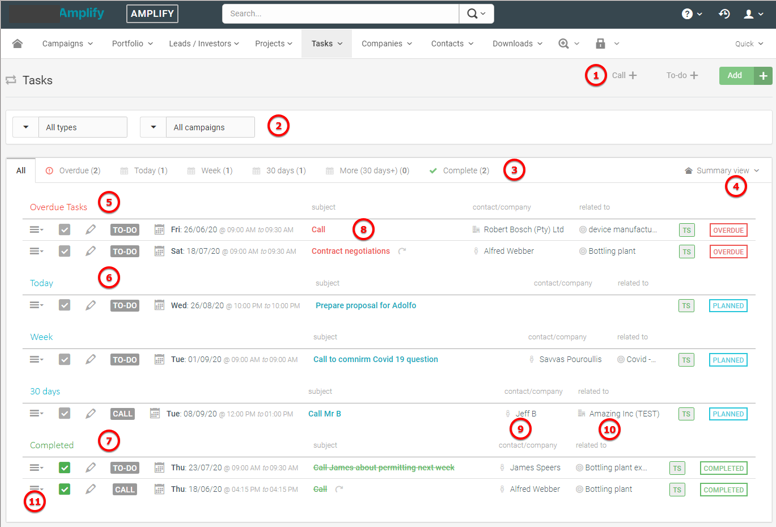The height and width of the screenshot is (527, 776).
Task: Open the Downloads menu
Action: coord(517,44)
